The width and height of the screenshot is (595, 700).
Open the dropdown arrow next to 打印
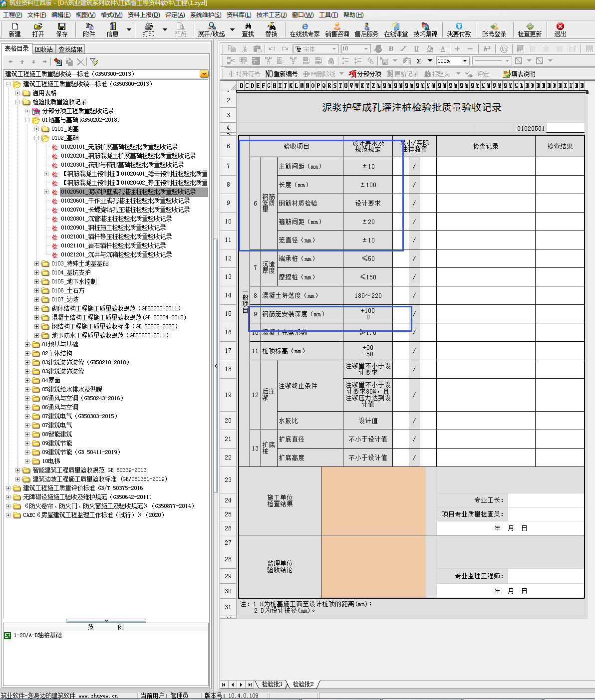[165, 30]
